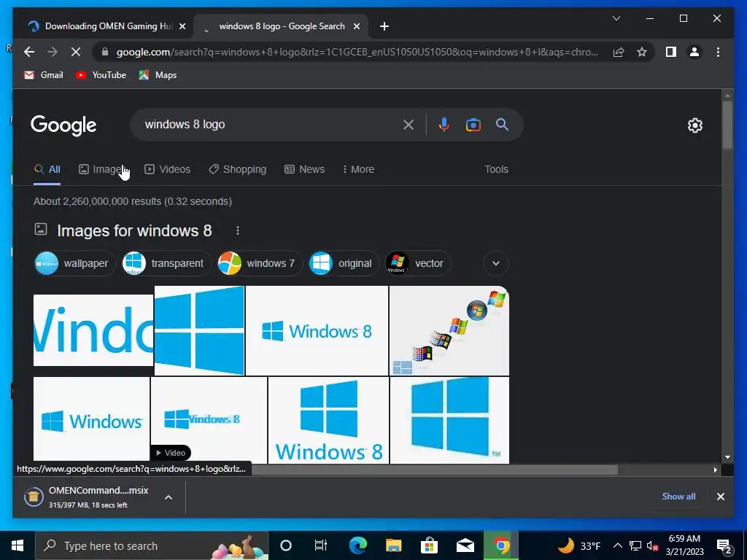Switch to the Videos results tab
The height and width of the screenshot is (560, 747).
point(167,169)
